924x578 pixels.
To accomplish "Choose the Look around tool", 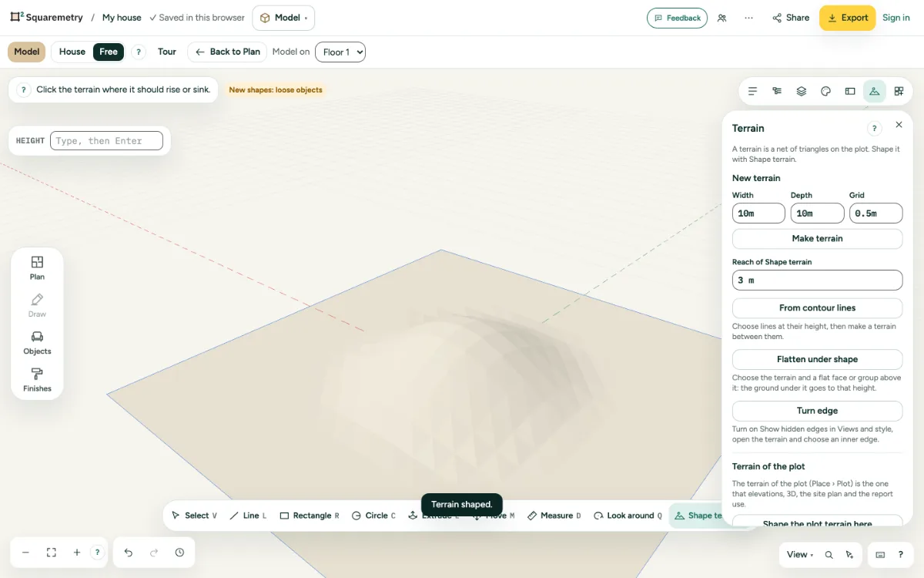I will (628, 516).
